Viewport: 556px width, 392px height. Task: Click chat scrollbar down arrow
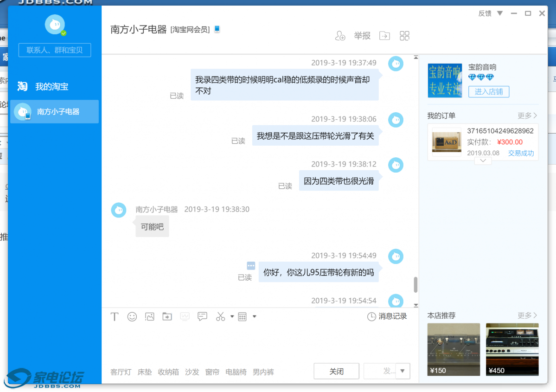click(x=415, y=305)
